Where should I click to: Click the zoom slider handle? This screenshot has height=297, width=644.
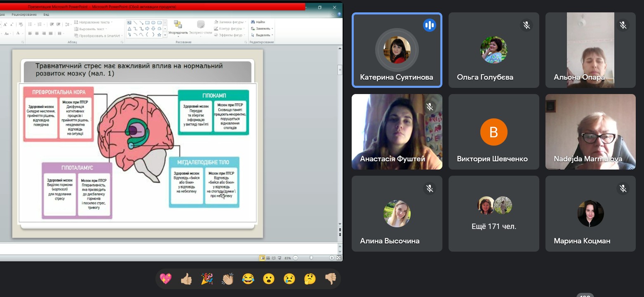tap(311, 258)
